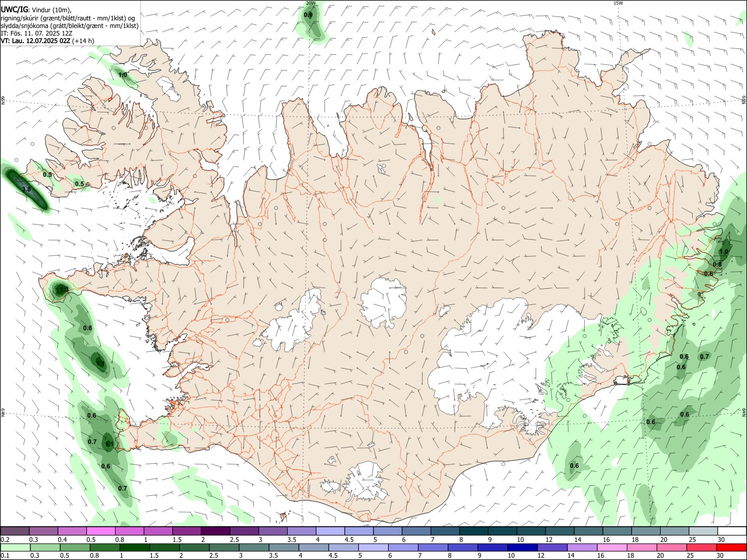Click the 'slydda/snjókoma' legend description line
747x560 pixels.
coord(69,26)
